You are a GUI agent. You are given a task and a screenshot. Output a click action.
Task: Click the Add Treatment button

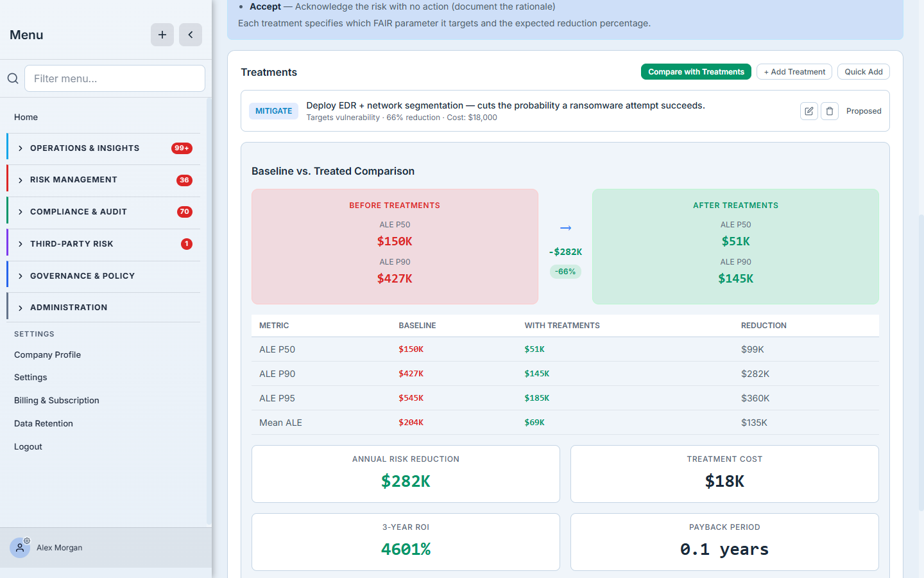(794, 72)
